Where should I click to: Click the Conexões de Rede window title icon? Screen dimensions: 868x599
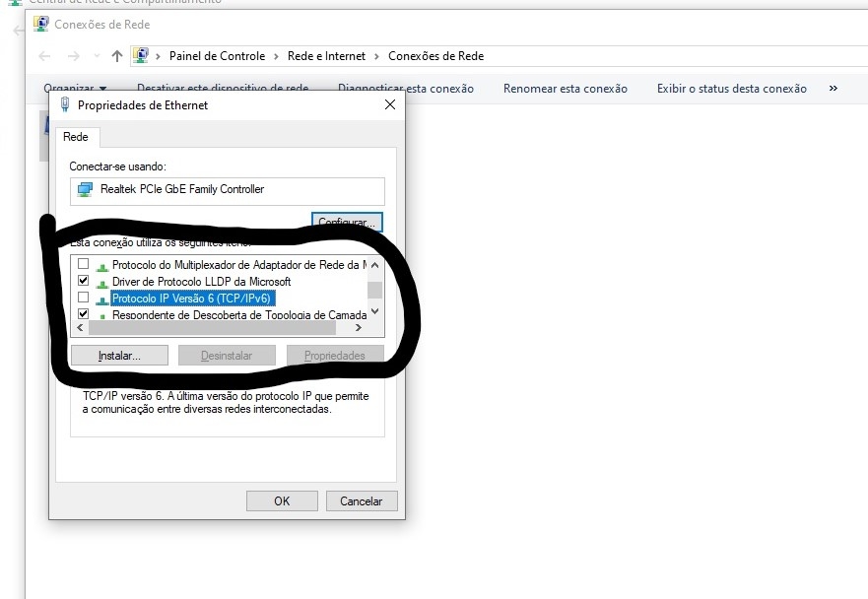pyautogui.click(x=41, y=24)
